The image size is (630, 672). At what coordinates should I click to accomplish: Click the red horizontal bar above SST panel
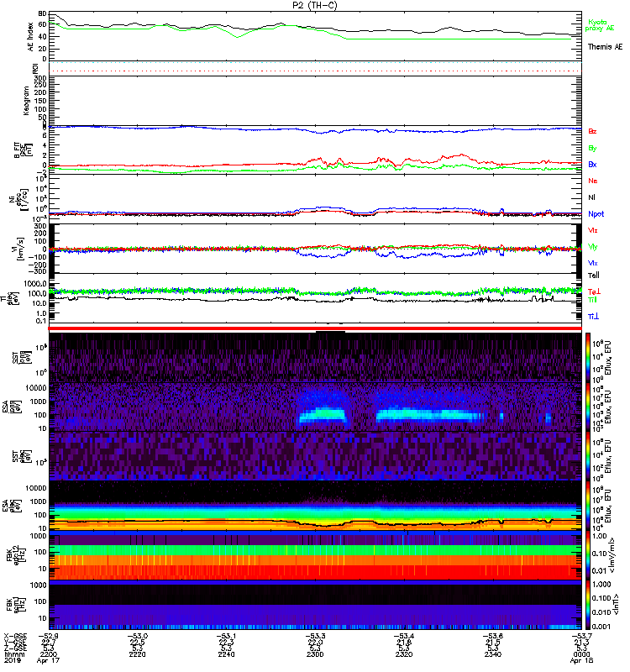pos(315,328)
